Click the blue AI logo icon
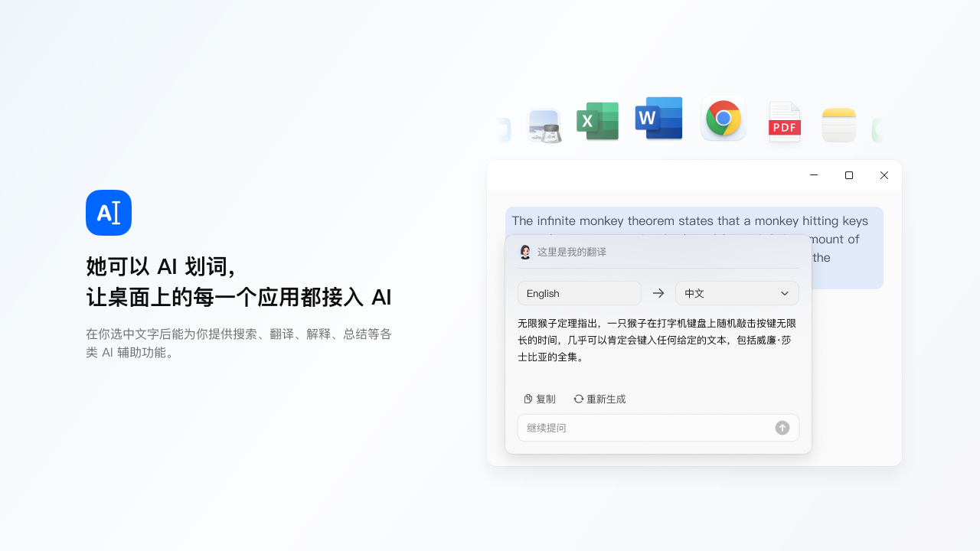 [x=108, y=213]
